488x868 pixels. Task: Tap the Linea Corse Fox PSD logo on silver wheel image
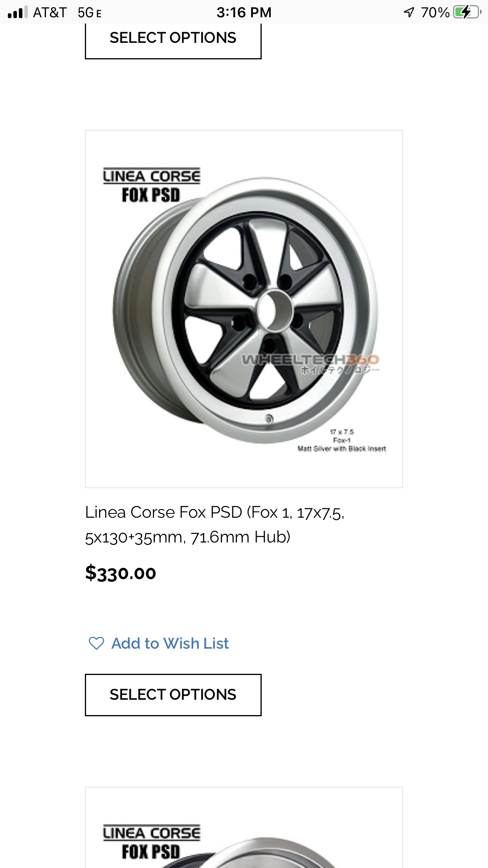pyautogui.click(x=151, y=185)
